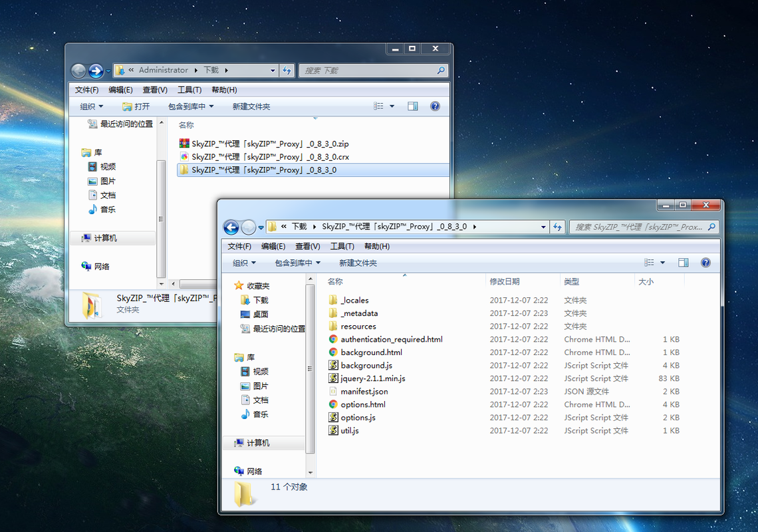Click Forward arrow in the Downloads window
This screenshot has width=758, height=532.
pyautogui.click(x=96, y=70)
